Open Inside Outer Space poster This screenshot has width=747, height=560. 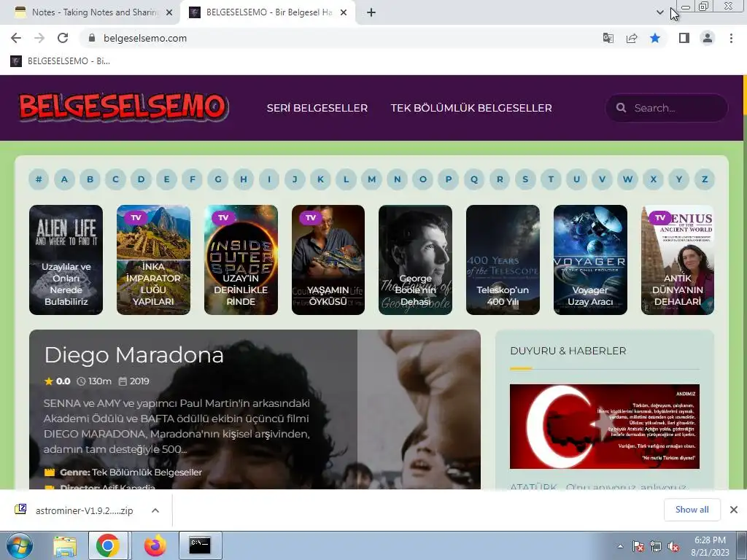[x=241, y=260]
